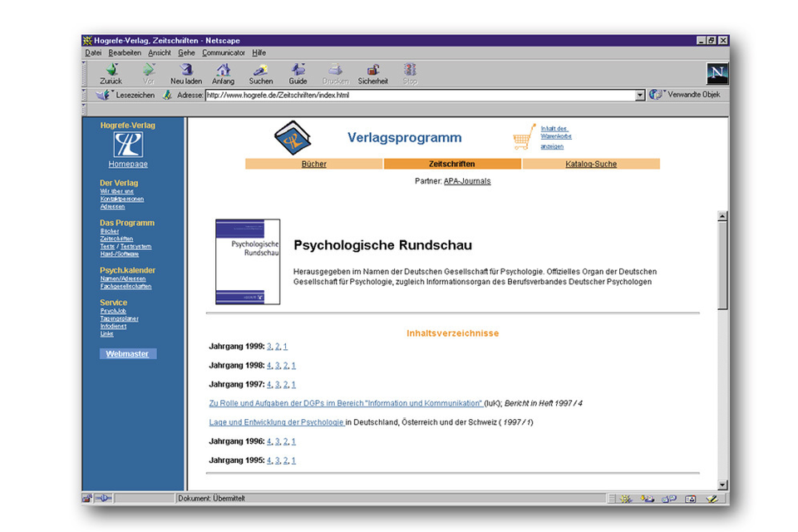Open the Communicator menu

coord(223,52)
